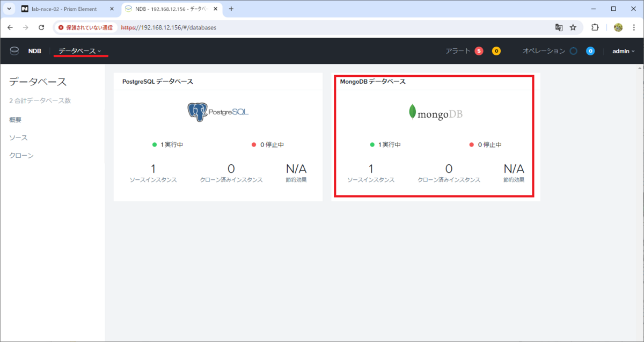Open the red alert count badge 5
The height and width of the screenshot is (342, 644).
point(479,51)
